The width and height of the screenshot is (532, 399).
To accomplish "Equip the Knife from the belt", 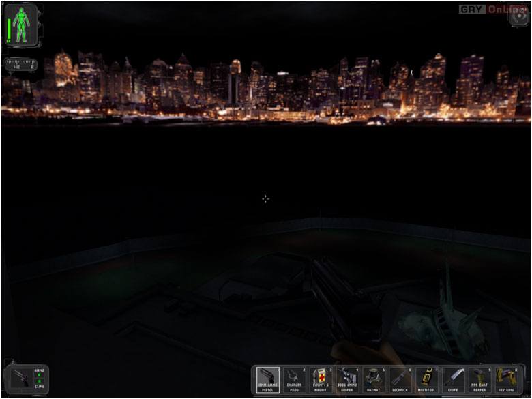I will coord(453,380).
